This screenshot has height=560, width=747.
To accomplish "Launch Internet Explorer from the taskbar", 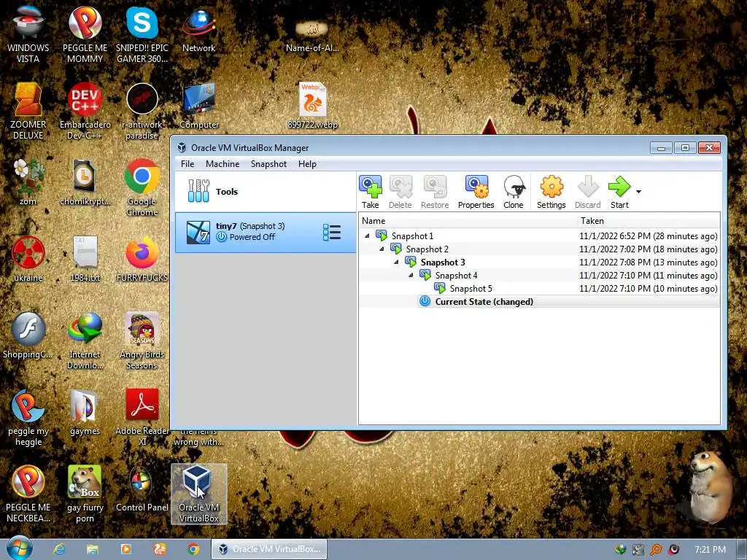I will point(59,549).
